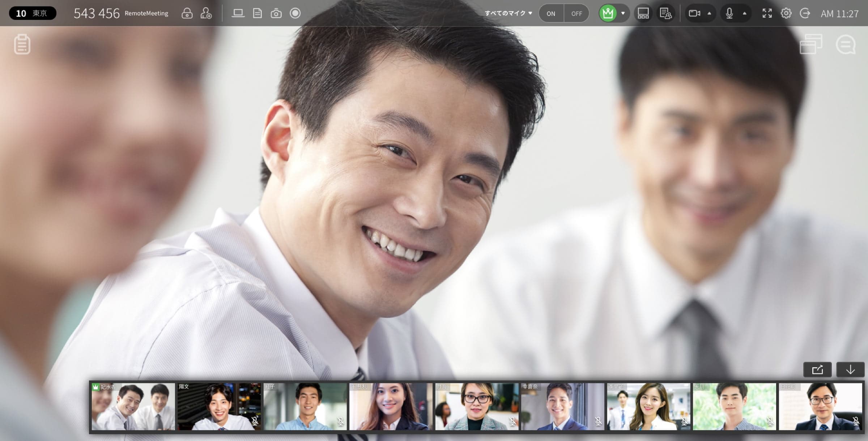Hide thumbnail strip with the down arrow

pyautogui.click(x=850, y=370)
